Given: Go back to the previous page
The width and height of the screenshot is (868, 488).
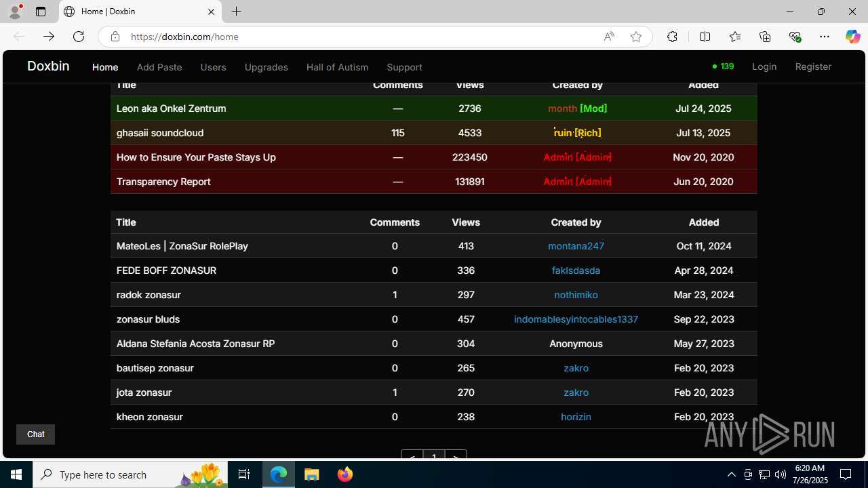Looking at the screenshot, I should click(19, 37).
